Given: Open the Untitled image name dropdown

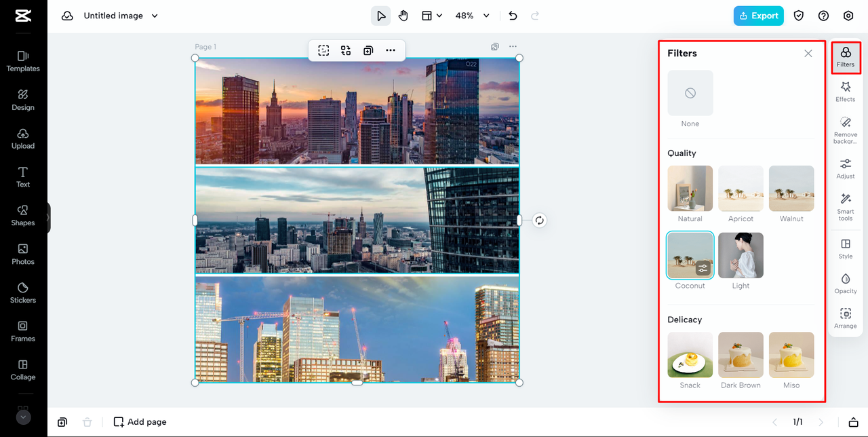Looking at the screenshot, I should (121, 16).
